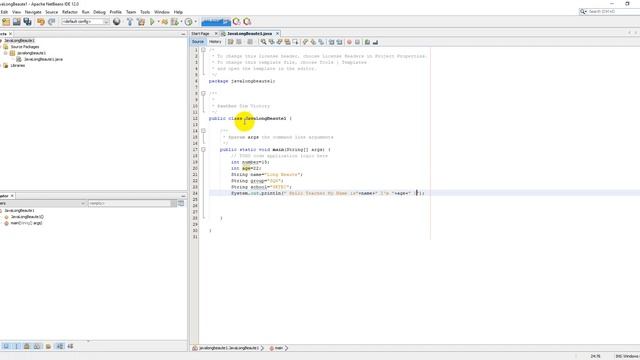Select the JavaLongBeaute1() constructor in Navigator
This screenshot has height=360, width=640.
point(27,217)
